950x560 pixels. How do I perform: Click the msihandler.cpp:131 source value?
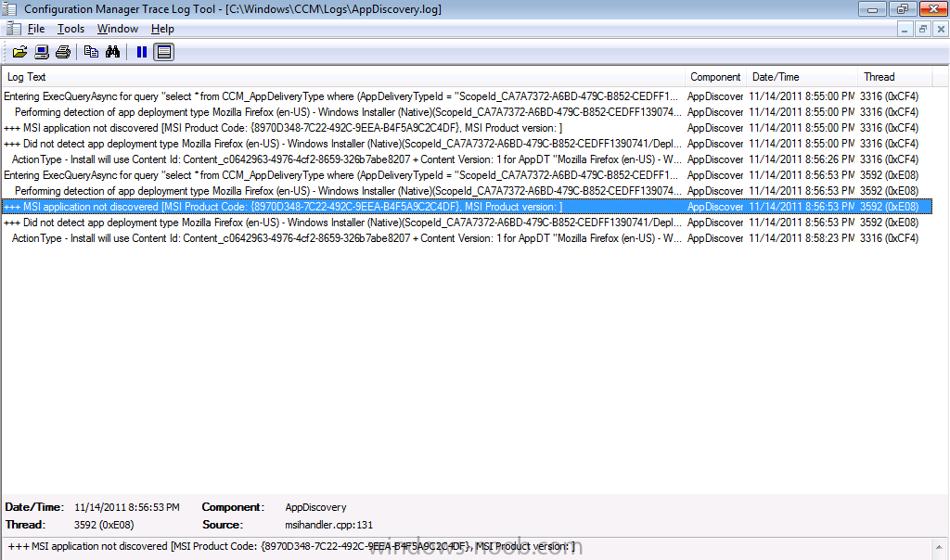tap(329, 525)
